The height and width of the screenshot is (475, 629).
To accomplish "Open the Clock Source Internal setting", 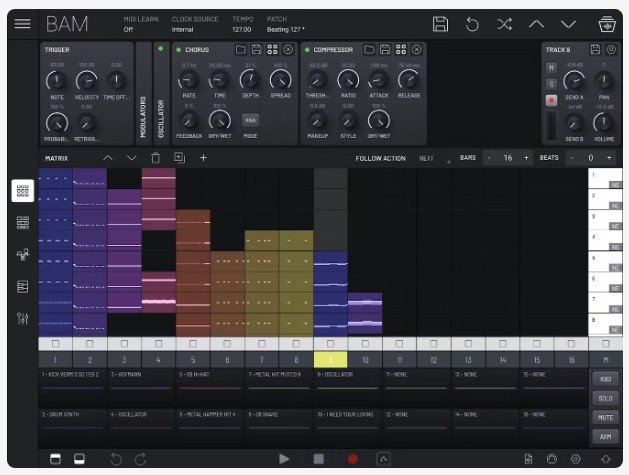I will coord(195,24).
